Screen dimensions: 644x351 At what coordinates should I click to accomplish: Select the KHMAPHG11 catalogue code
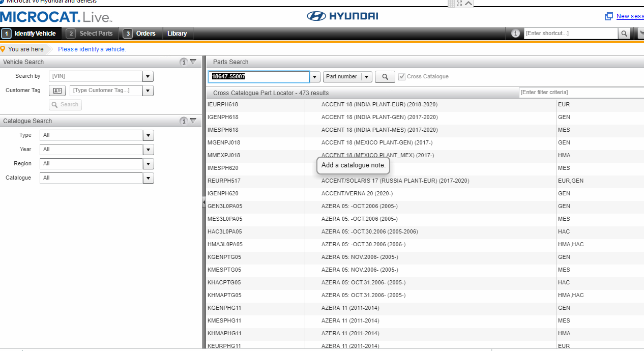pos(224,334)
